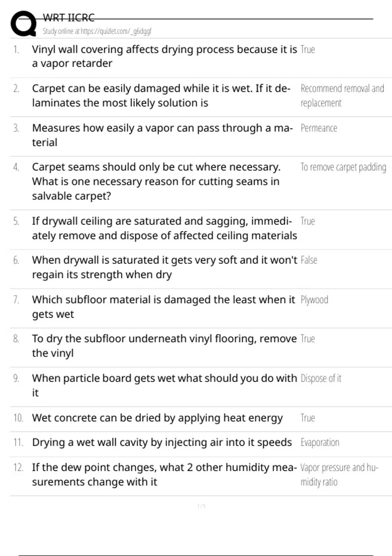Viewport: 392px width, 556px height.
Task: Select the saturated drywall ceiling question
Action: [x=164, y=228]
